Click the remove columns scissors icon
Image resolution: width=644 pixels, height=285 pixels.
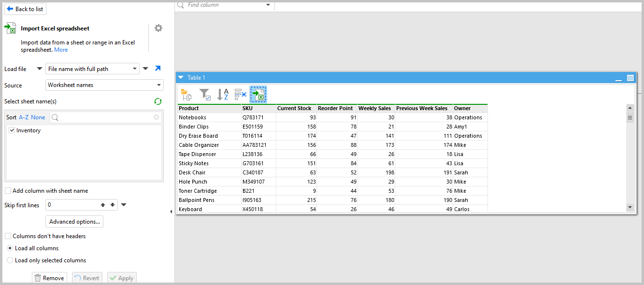click(x=240, y=94)
